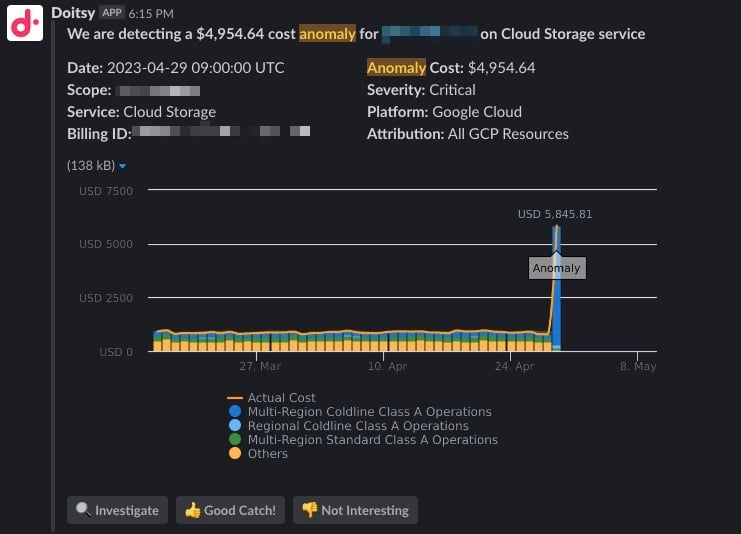The height and width of the screenshot is (534, 741).
Task: Click the Others legend label
Action: click(267, 454)
